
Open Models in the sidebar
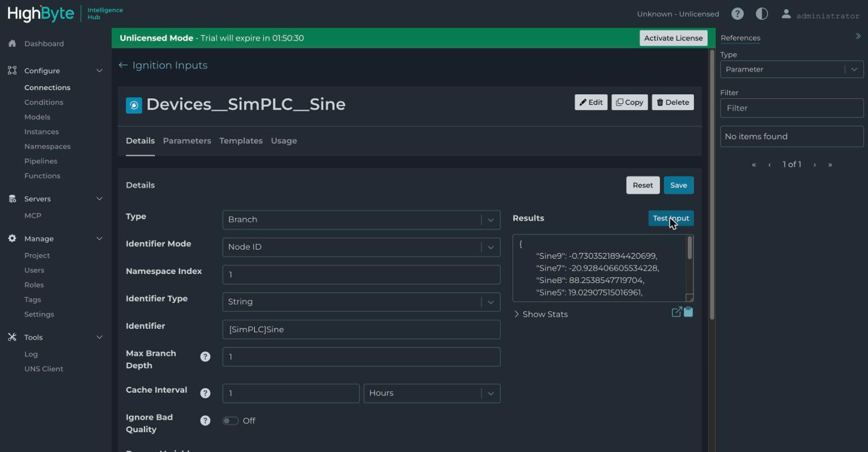pos(37,117)
